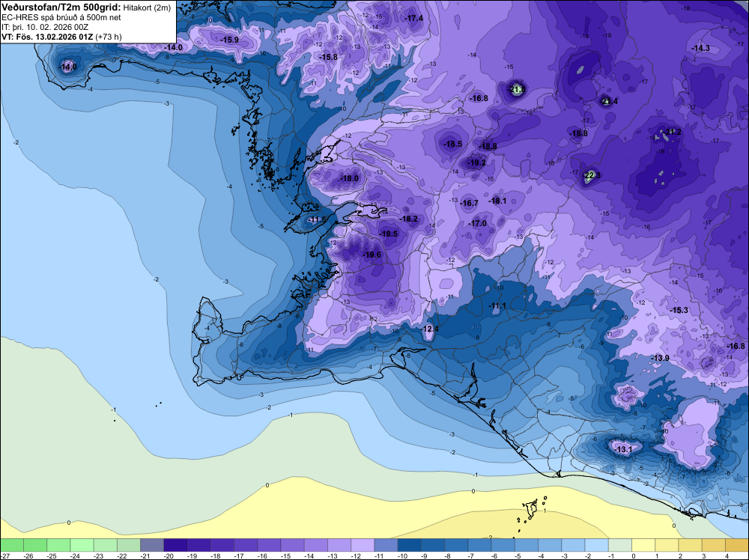Click legend swatch between -6 and -5
Screen dimensions: 749x560
point(503,545)
